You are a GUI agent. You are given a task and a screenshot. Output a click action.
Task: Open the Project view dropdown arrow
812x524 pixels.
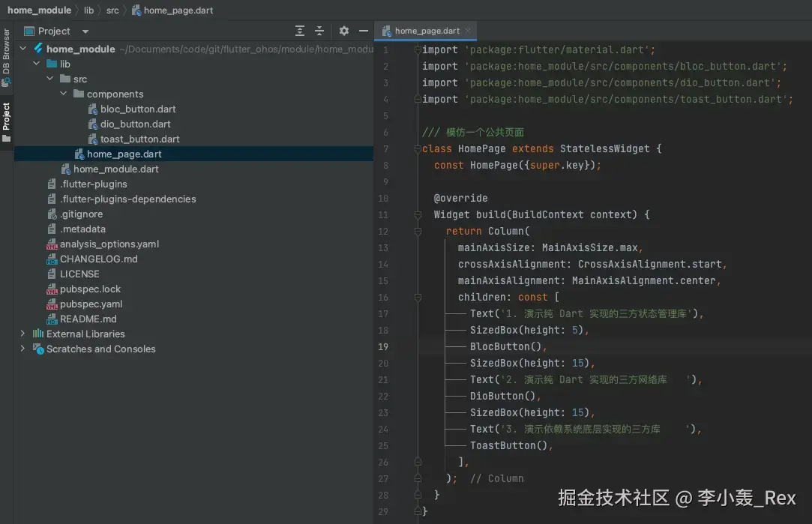85,31
